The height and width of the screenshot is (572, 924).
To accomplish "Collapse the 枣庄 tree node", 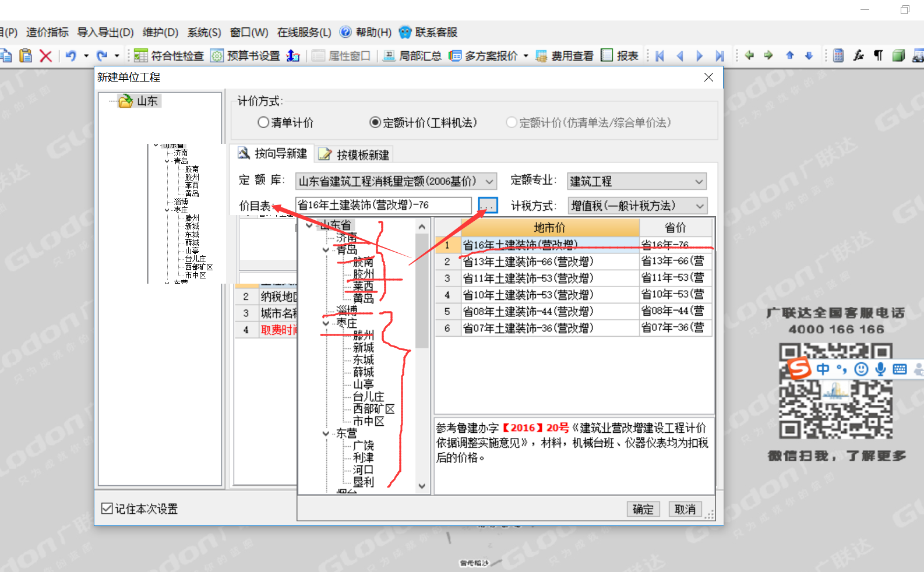I will tap(326, 323).
